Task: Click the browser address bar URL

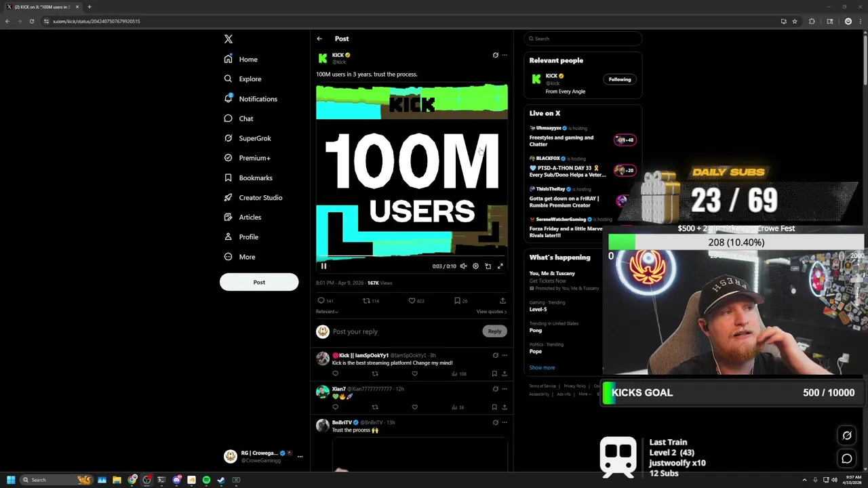Action: click(x=96, y=21)
